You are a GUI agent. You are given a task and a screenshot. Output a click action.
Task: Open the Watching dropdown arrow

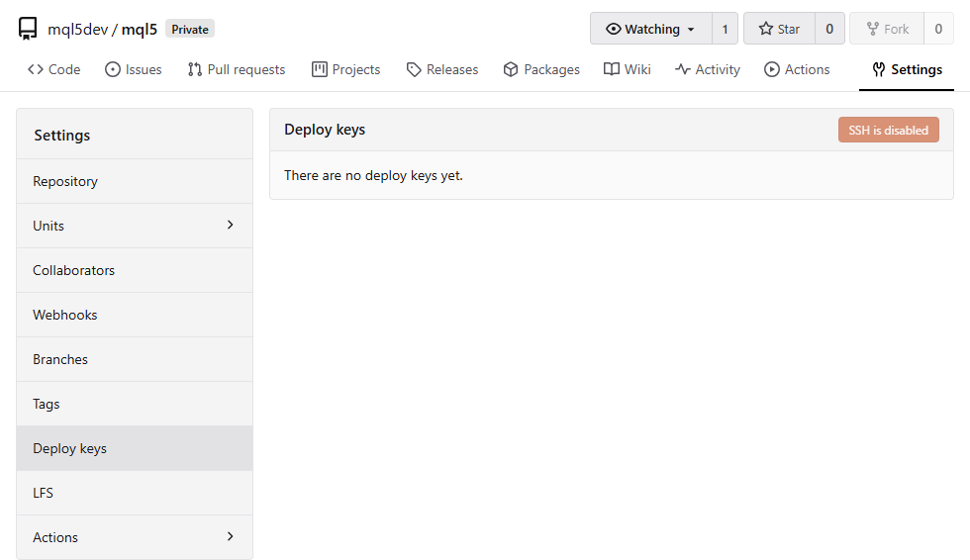point(691,30)
